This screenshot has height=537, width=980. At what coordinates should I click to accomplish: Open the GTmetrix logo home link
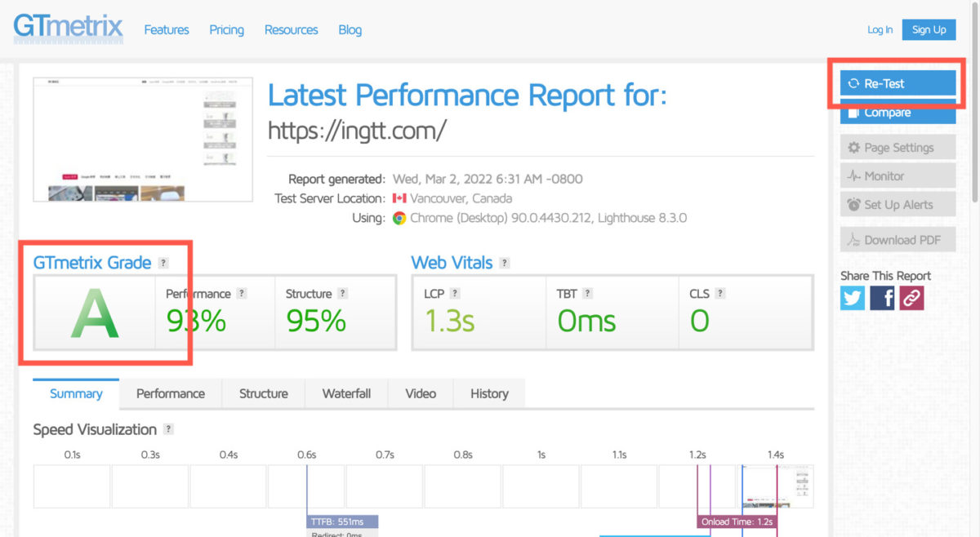(x=68, y=27)
